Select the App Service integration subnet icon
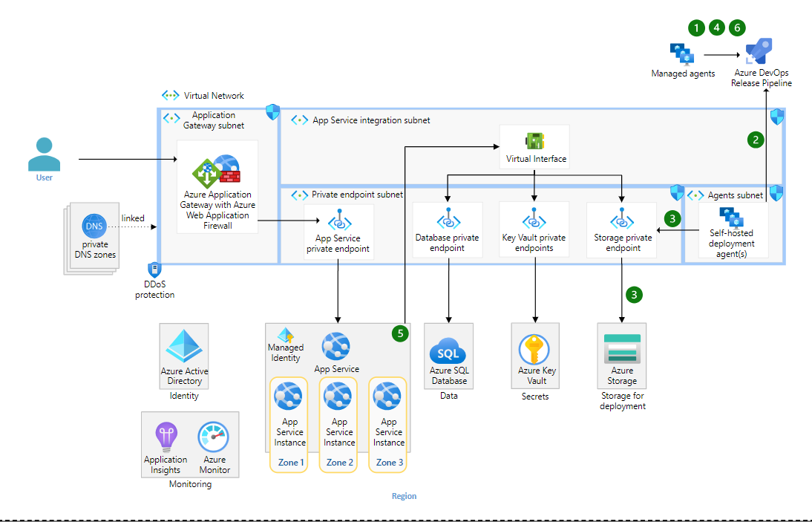The width and height of the screenshot is (812, 522). pos(299,120)
